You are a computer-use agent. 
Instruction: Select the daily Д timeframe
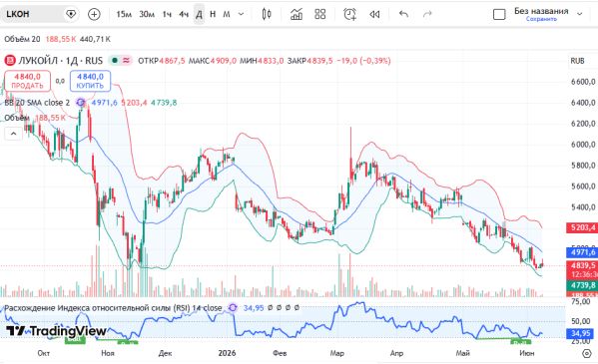tap(199, 14)
